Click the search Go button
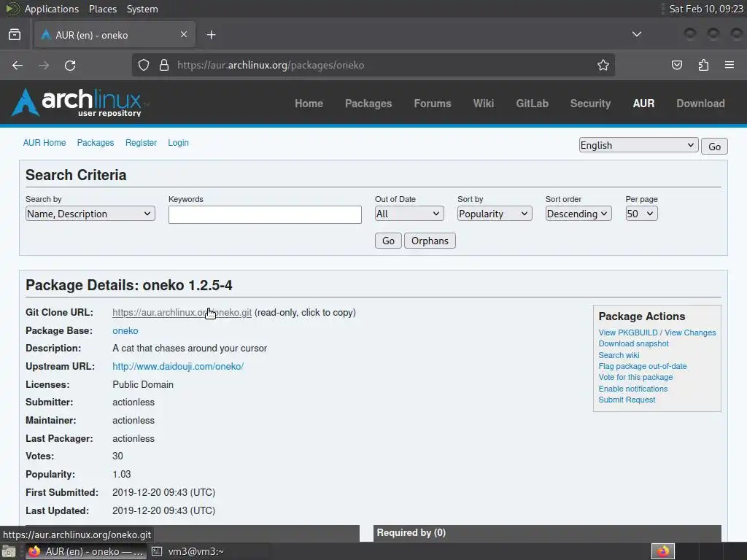The width and height of the screenshot is (747, 560). coord(388,241)
